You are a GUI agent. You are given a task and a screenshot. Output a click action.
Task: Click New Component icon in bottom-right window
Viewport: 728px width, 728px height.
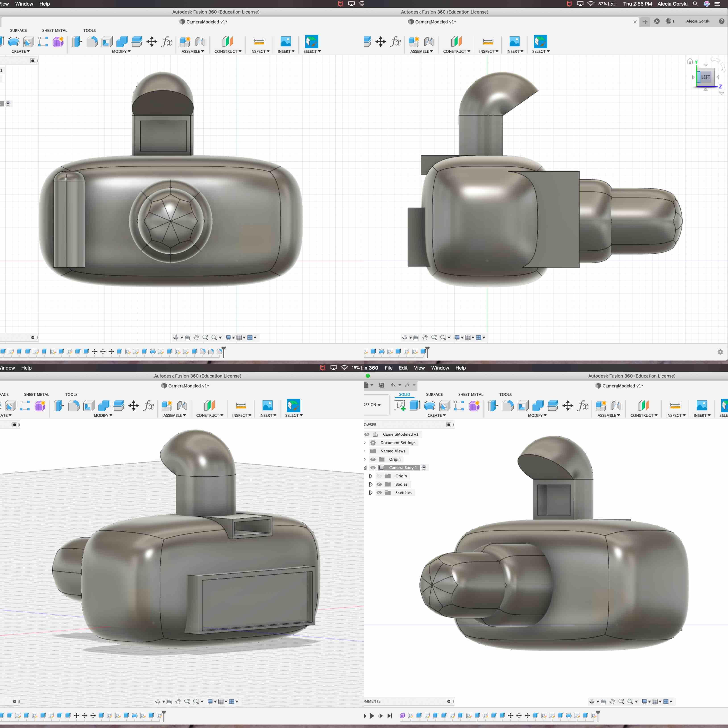(601, 405)
